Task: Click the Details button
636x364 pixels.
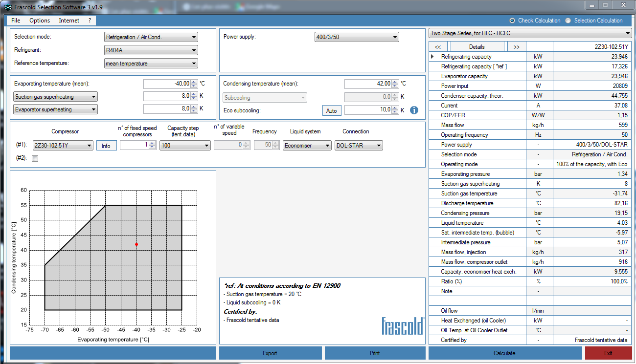Action: pyautogui.click(x=477, y=47)
